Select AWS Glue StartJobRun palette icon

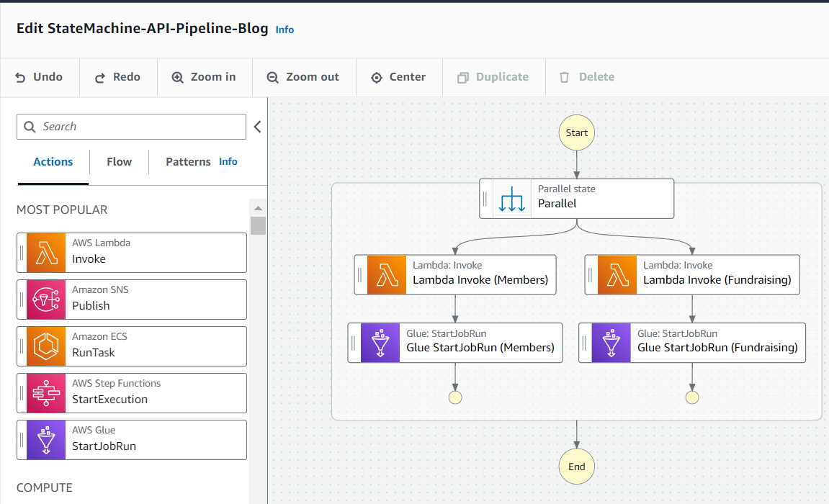[46, 440]
